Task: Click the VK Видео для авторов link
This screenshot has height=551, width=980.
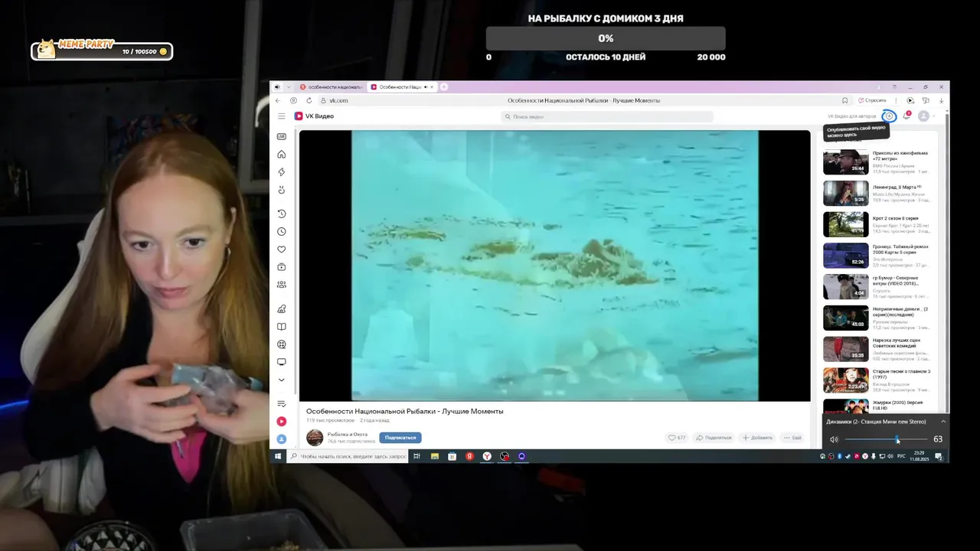Action: coord(851,116)
